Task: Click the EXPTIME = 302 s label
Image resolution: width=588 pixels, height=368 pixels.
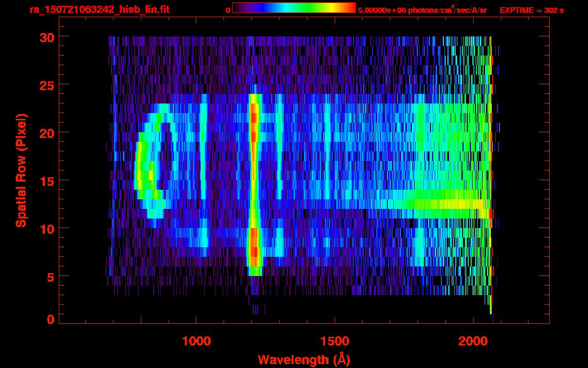Action: click(x=531, y=10)
